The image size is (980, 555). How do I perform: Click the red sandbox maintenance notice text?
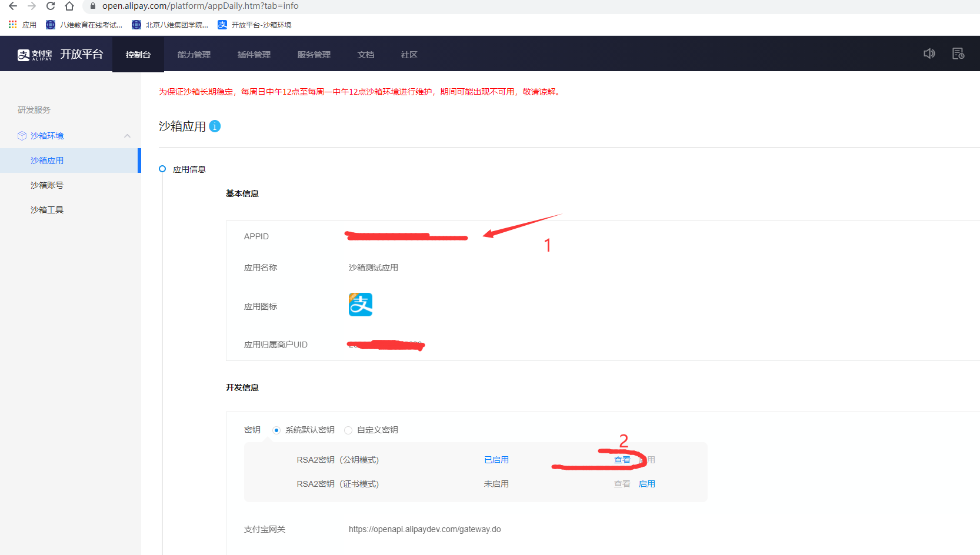(x=360, y=92)
